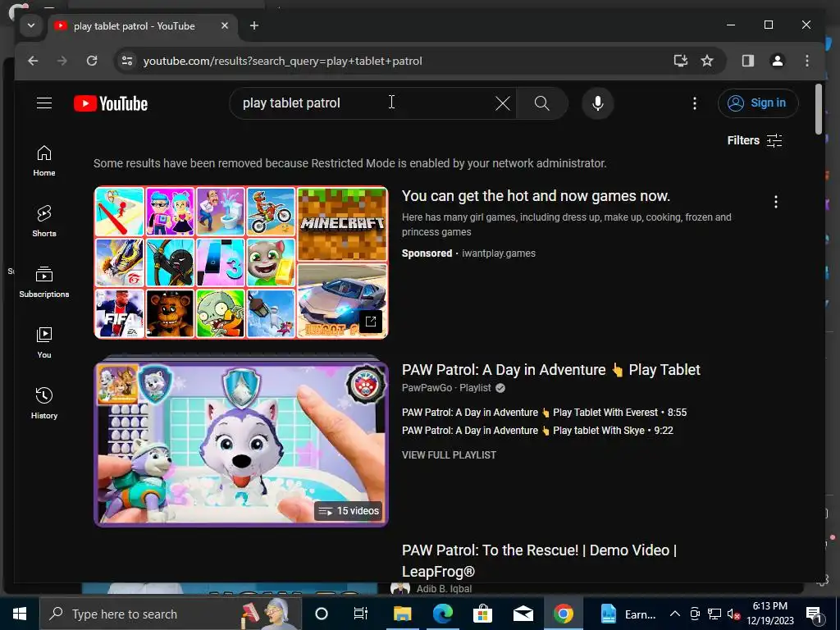Sign in to YouTube

(x=757, y=103)
